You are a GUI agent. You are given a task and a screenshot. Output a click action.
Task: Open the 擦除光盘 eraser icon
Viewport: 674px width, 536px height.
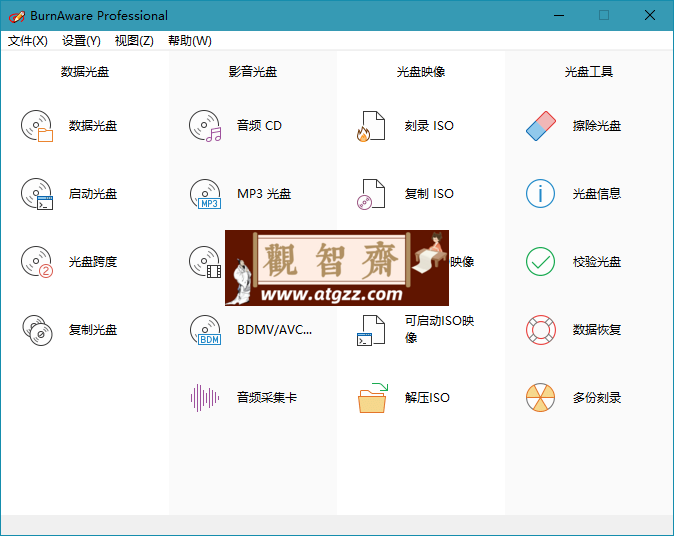point(541,126)
